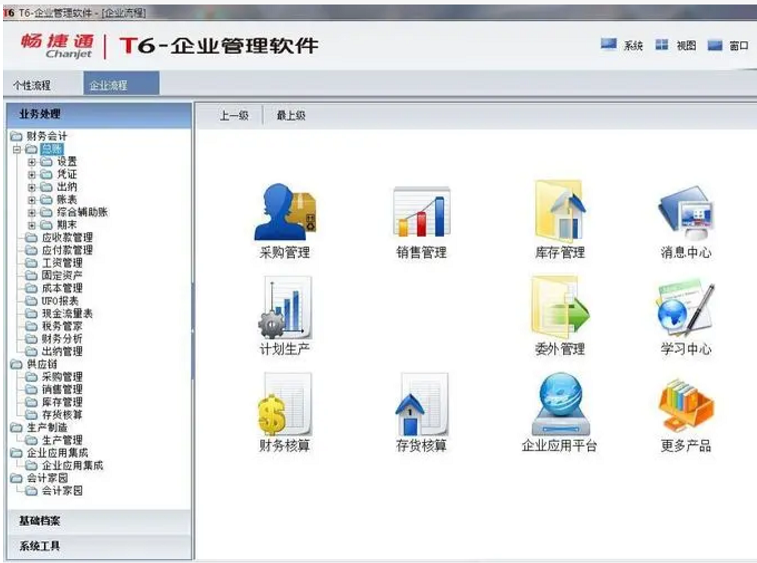Click the T6 app icon in title bar
Viewport: 757px width, 563px height.
click(x=9, y=13)
